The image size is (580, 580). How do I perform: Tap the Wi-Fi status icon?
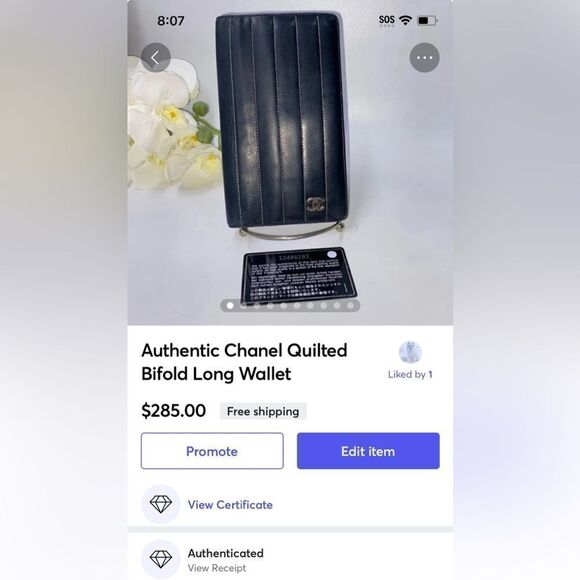click(405, 20)
